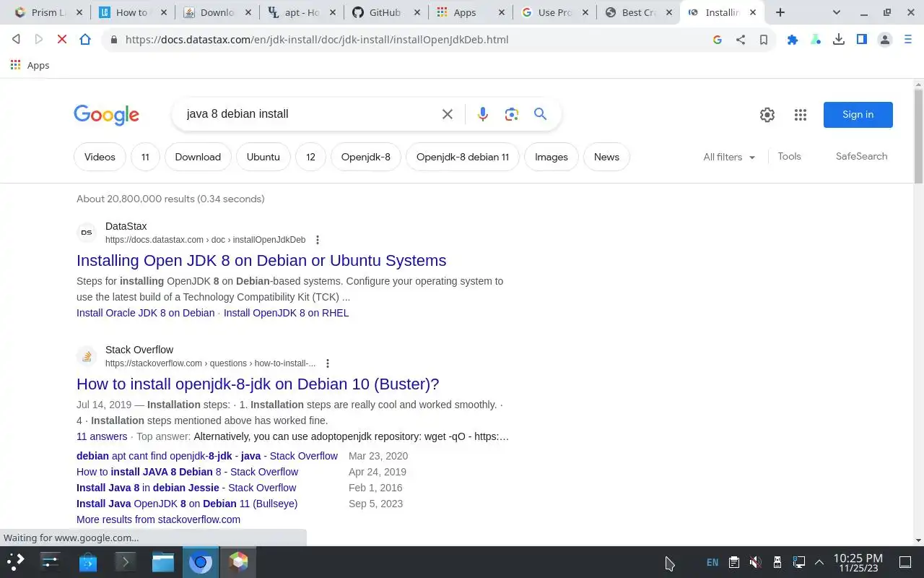Open the taskbar clock showing 10:25 PM
Image resolution: width=924 pixels, height=578 pixels.
(x=858, y=562)
